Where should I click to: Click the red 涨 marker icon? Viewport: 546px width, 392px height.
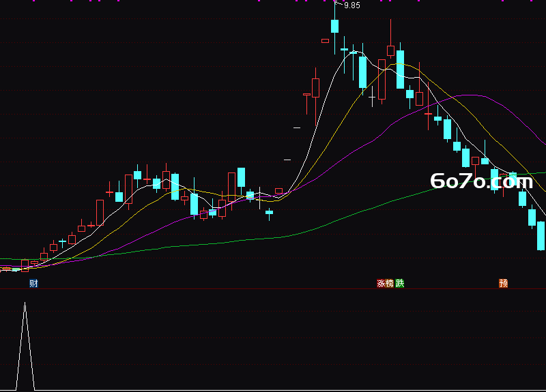click(x=381, y=284)
